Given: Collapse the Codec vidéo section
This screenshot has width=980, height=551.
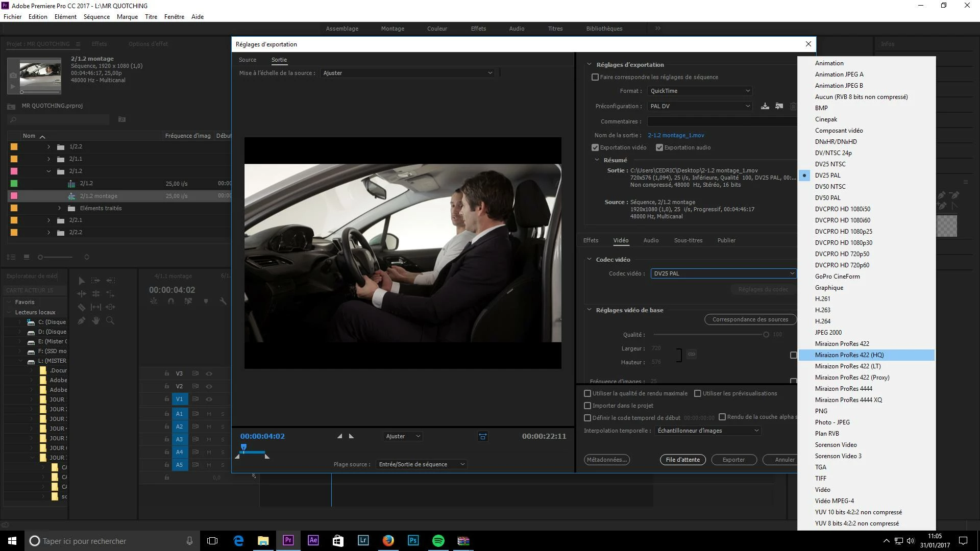Looking at the screenshot, I should coord(589,260).
